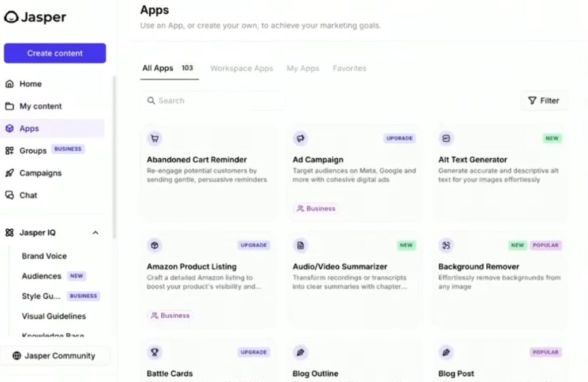
Task: Click the Amazon Product Listing title
Action: click(x=192, y=267)
